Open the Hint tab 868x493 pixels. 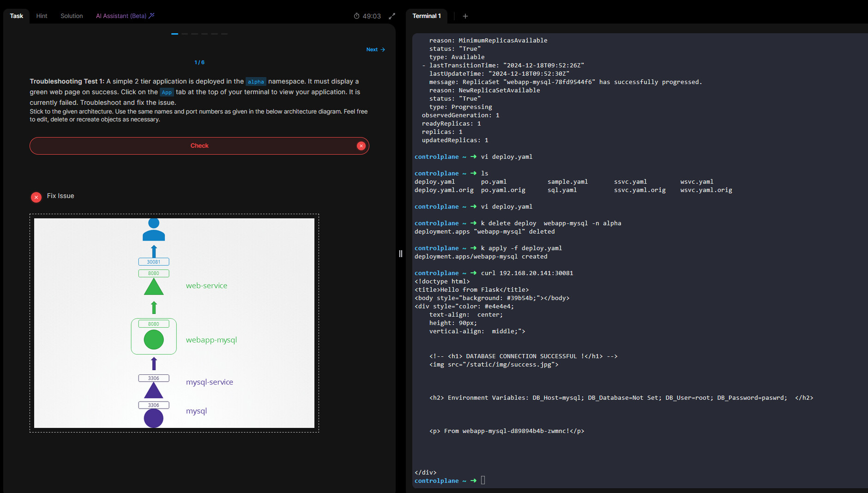42,16
